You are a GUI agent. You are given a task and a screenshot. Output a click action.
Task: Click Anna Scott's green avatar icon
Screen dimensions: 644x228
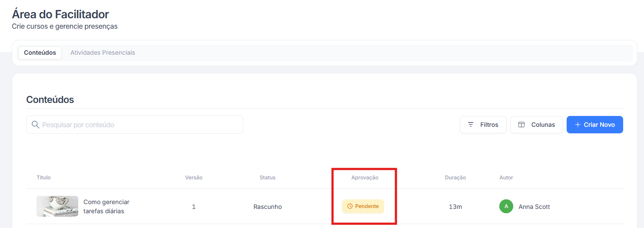[506, 206]
